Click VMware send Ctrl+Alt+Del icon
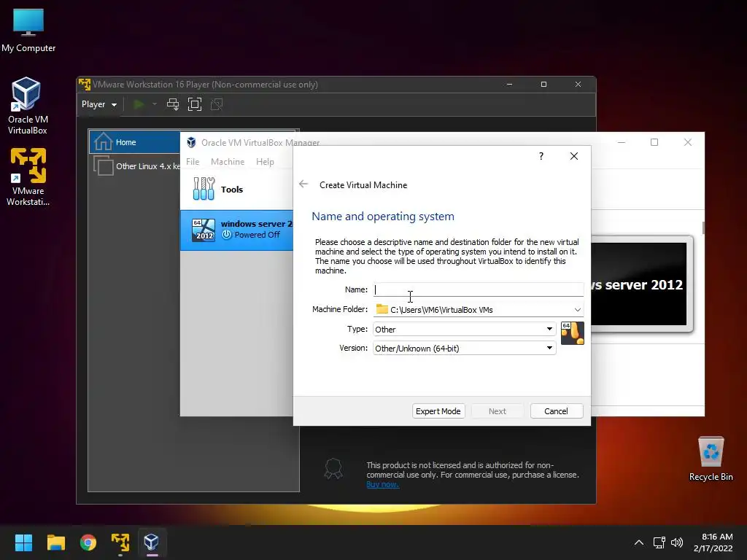This screenshot has width=747, height=560. (173, 104)
